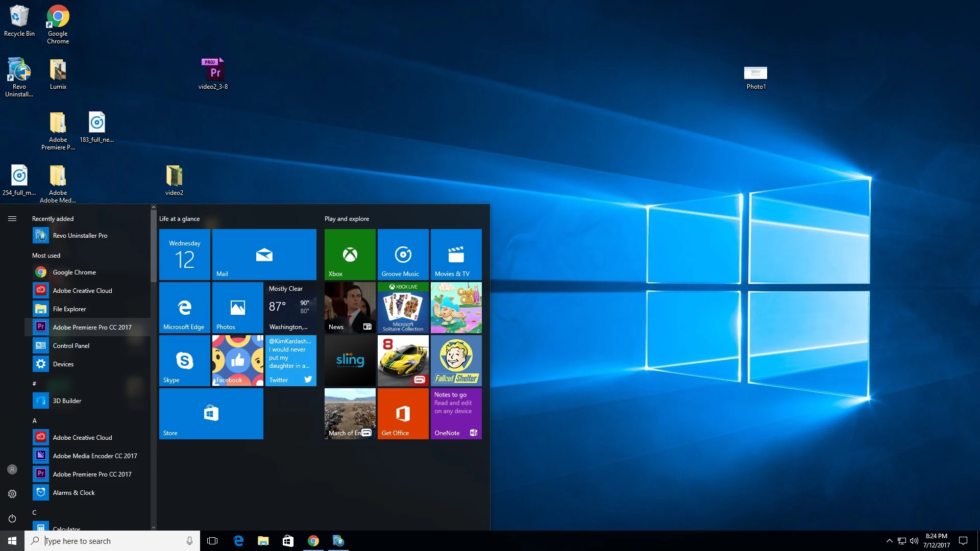Expand the Start menu hamburger
Viewport: 980px width, 551px height.
12,219
